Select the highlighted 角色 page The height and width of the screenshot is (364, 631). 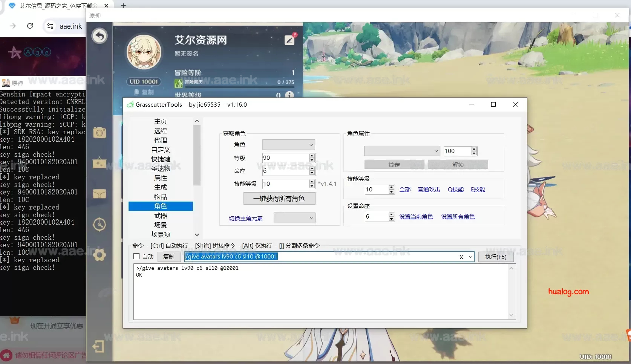click(161, 206)
